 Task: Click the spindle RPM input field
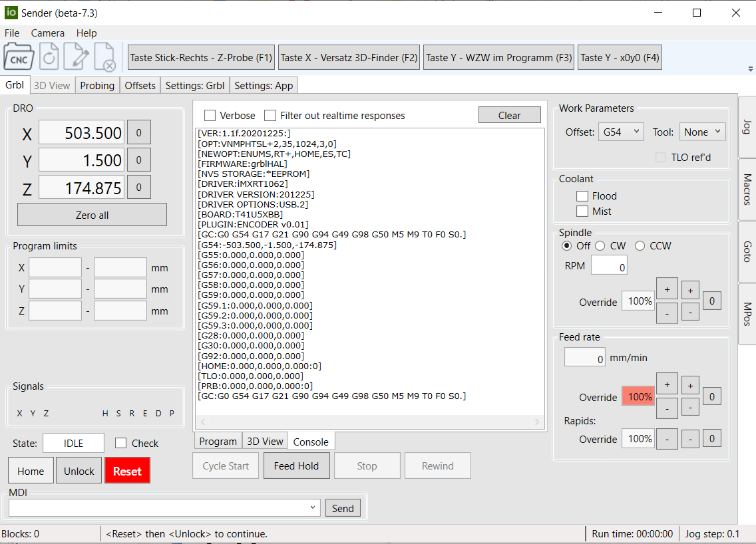[x=609, y=267]
